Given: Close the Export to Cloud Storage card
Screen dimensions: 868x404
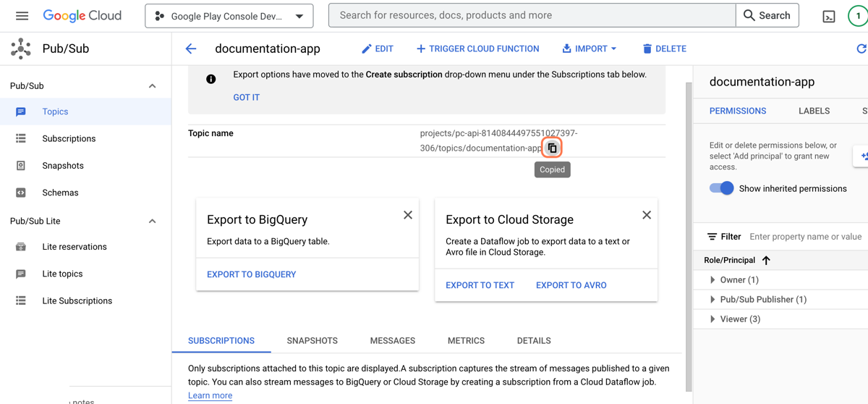Looking at the screenshot, I should pyautogui.click(x=647, y=215).
